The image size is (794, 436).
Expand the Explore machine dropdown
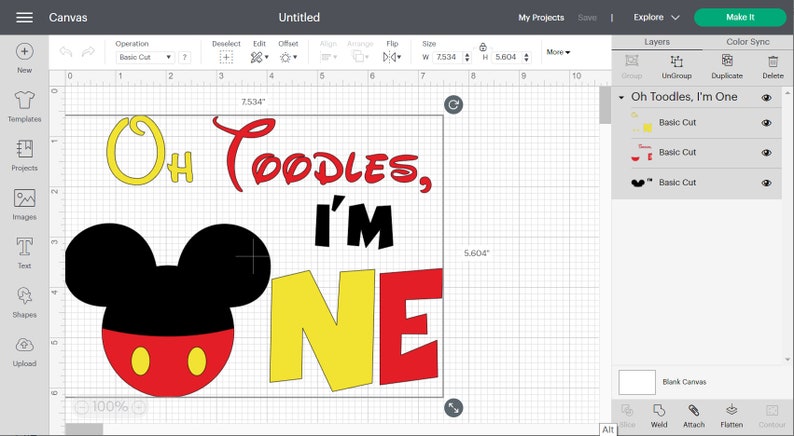656,17
